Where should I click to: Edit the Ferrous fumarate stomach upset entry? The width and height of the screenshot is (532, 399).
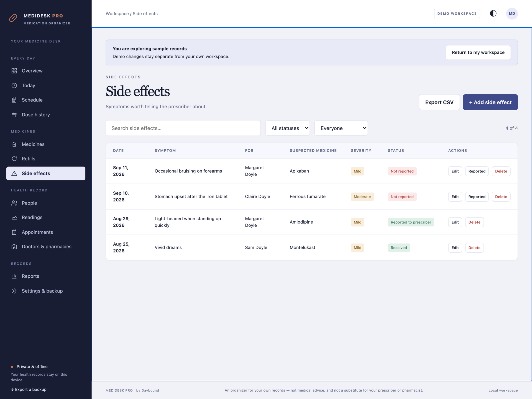455,196
